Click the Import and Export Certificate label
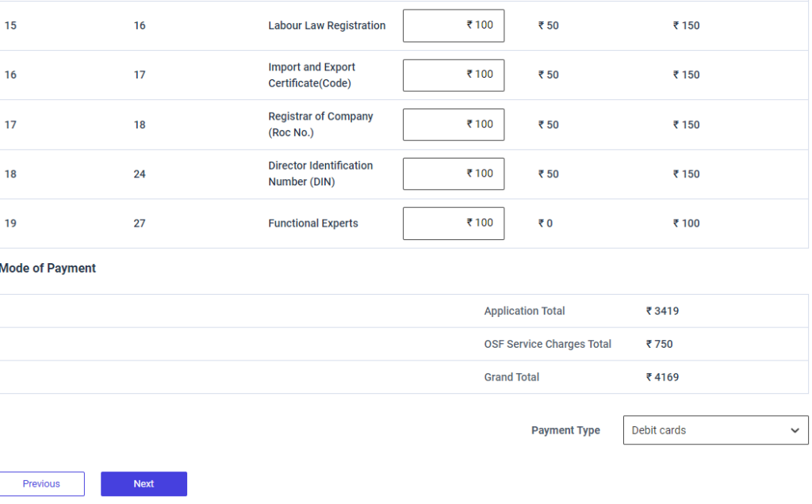The width and height of the screenshot is (812, 504). click(x=312, y=75)
